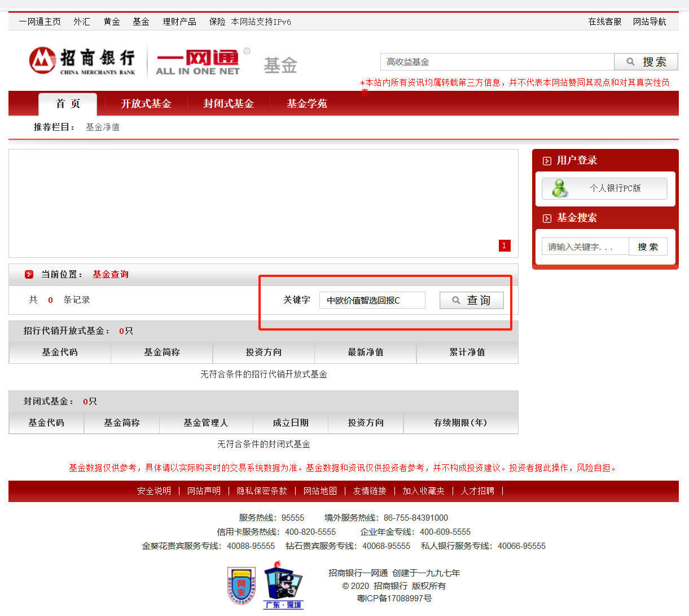Open 黄金 in the top menu
The image size is (689, 616).
coord(112,21)
